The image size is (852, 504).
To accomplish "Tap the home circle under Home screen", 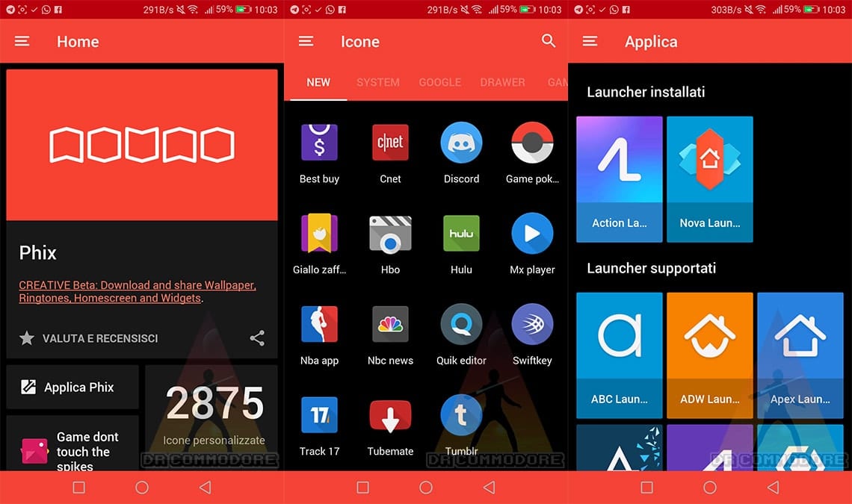I will [142, 487].
